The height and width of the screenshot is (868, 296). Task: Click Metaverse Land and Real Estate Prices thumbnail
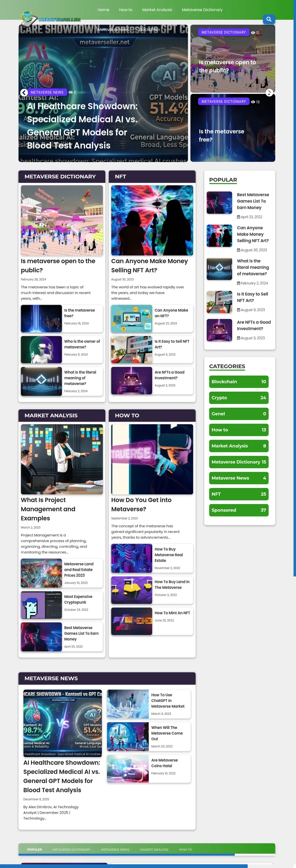tap(41, 573)
